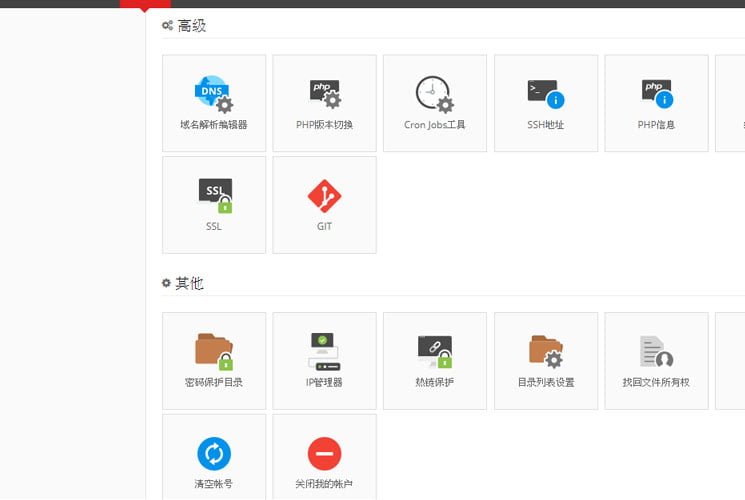Open the SSL certificate icon
Image resolution: width=745 pixels, height=500 pixels.
click(214, 195)
